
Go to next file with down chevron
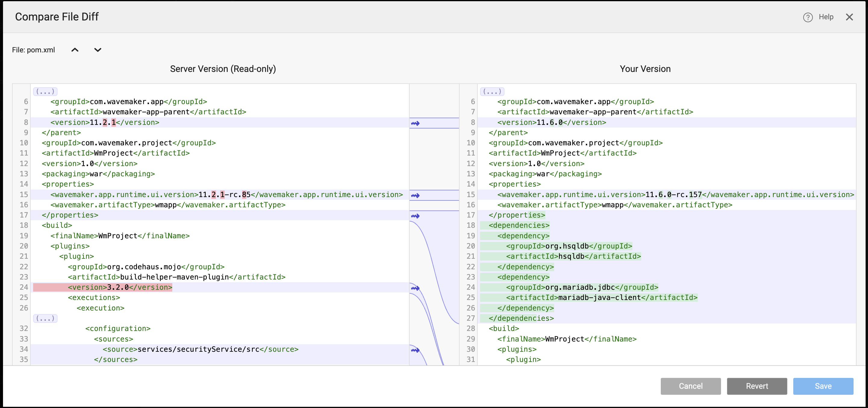pyautogui.click(x=98, y=50)
